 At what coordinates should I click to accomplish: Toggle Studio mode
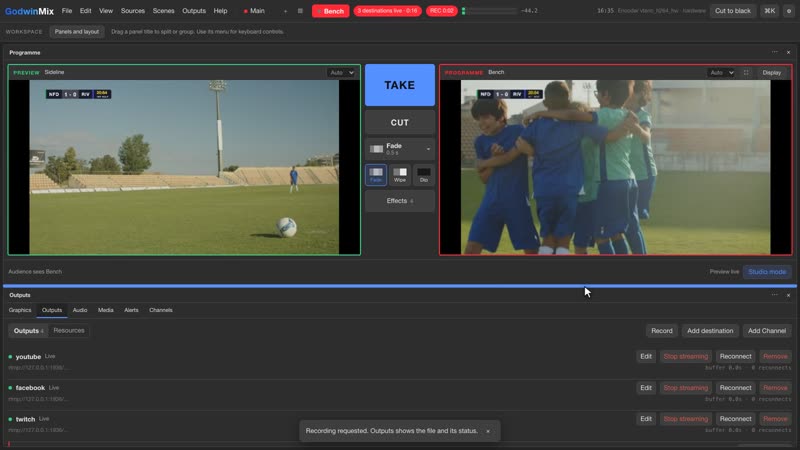coord(767,272)
